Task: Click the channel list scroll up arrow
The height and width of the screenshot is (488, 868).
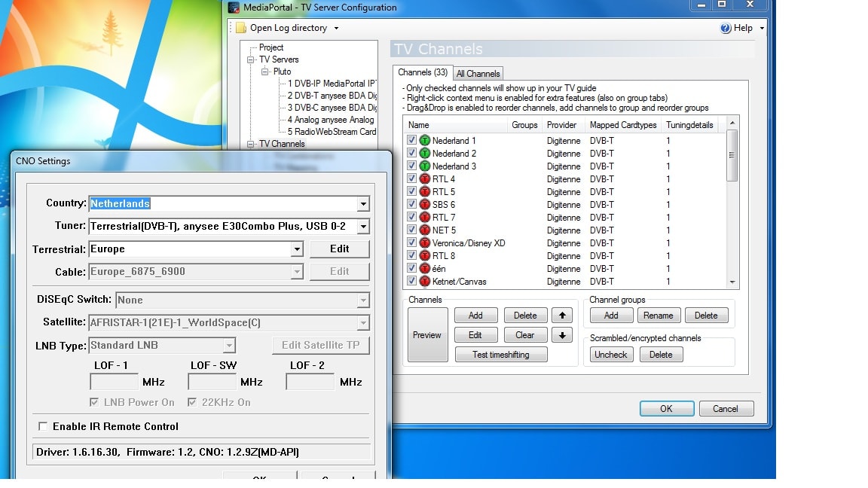Action: point(732,123)
